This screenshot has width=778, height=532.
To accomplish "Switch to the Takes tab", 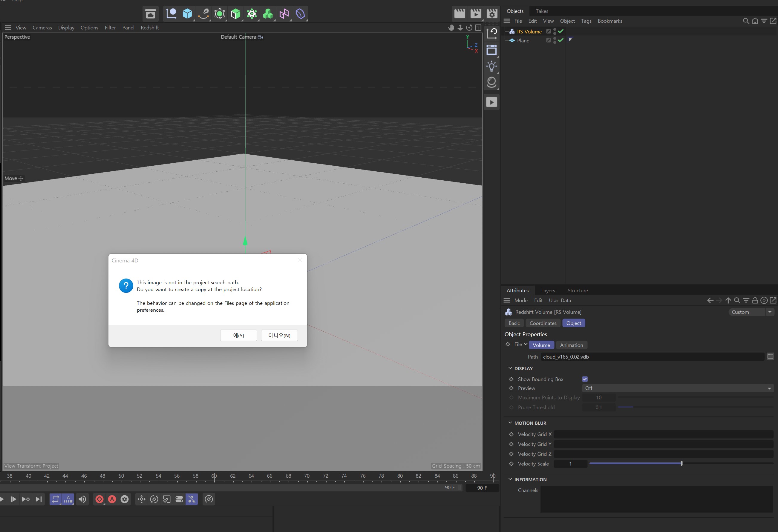I will [542, 11].
